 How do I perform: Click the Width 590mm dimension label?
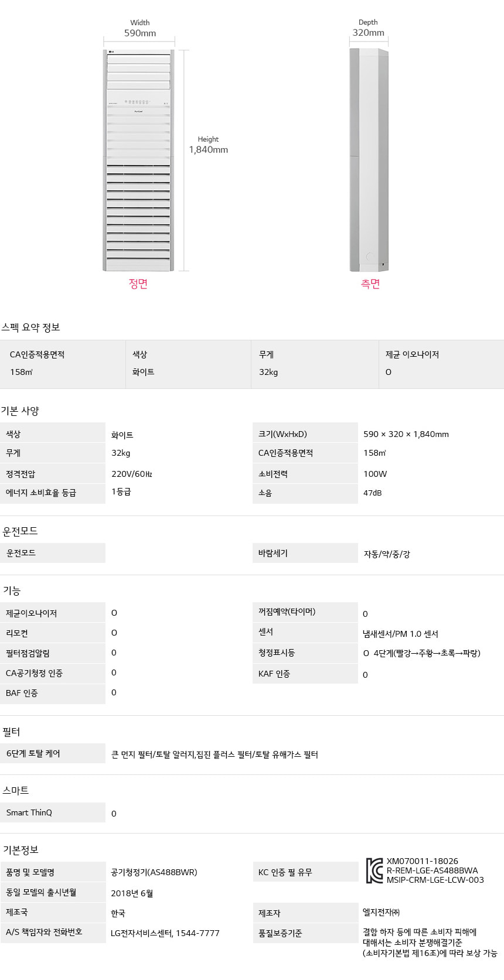(x=139, y=29)
